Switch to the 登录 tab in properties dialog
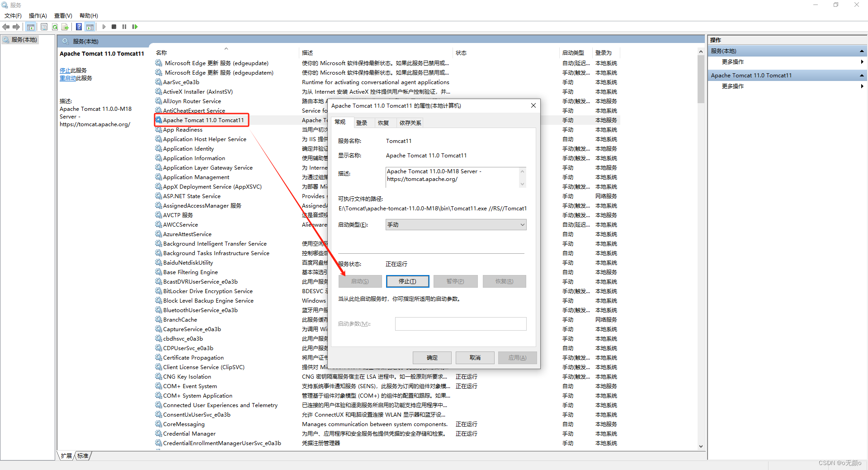 [x=362, y=123]
